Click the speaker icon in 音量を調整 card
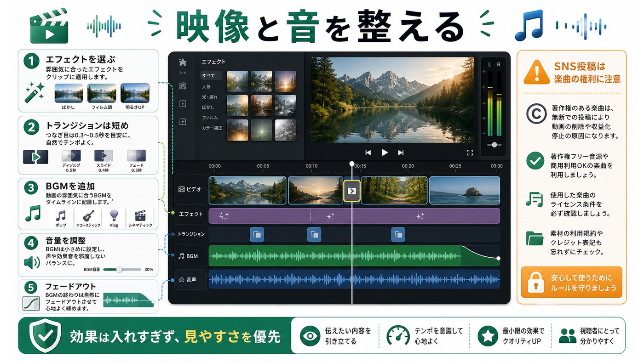Screen dimensions: 644x362 (32, 262)
